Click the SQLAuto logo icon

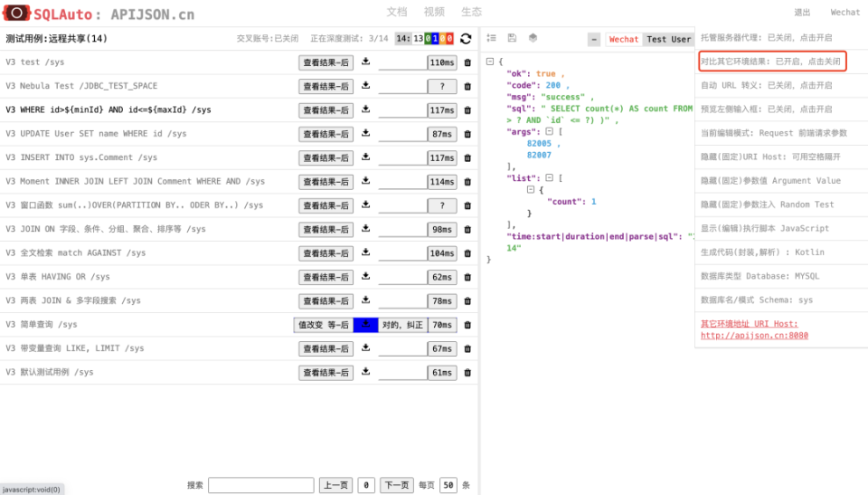17,13
